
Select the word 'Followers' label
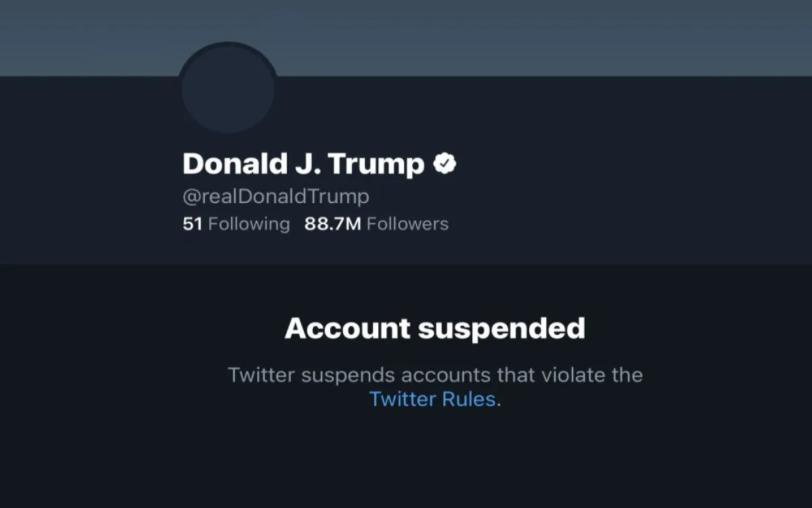407,224
